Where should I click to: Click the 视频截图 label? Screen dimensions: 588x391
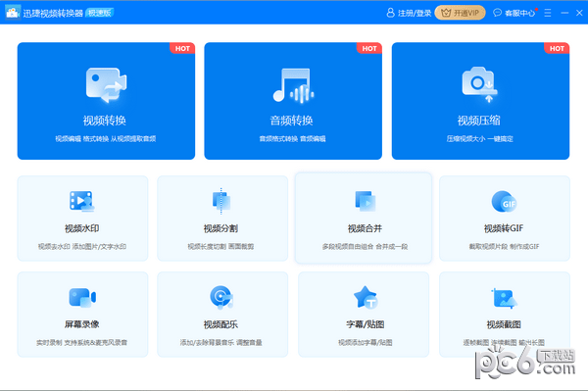coord(504,324)
